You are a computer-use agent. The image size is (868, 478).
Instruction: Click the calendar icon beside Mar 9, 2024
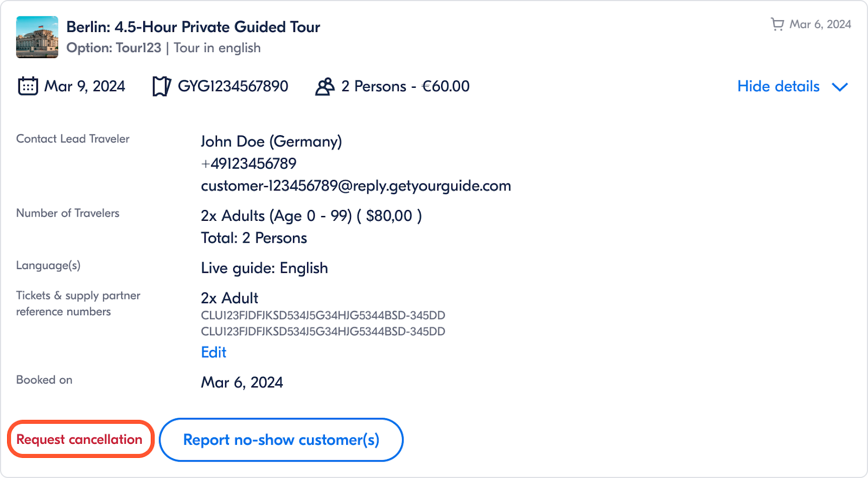[28, 86]
